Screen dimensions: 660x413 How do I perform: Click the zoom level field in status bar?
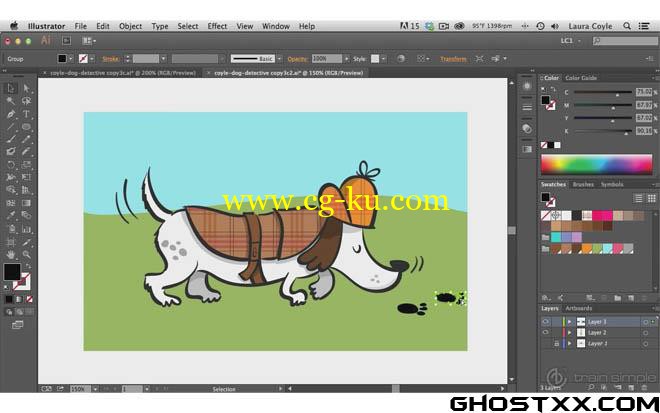coord(80,389)
